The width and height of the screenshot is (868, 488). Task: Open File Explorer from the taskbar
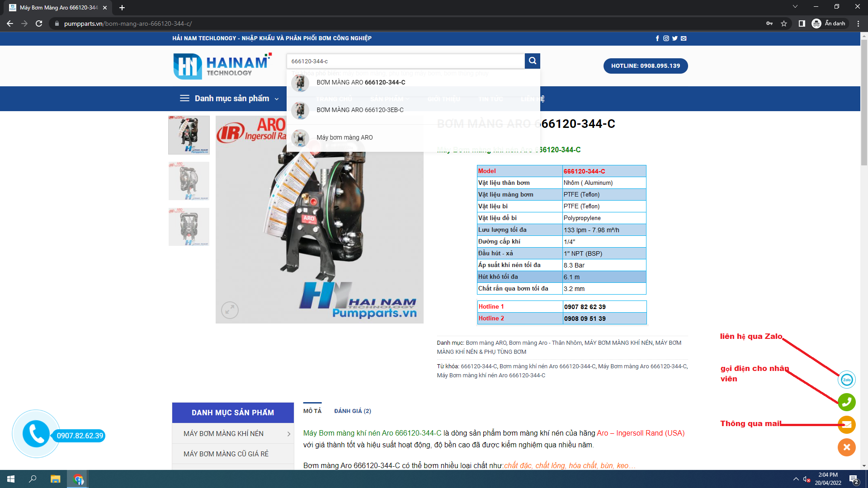(x=55, y=479)
